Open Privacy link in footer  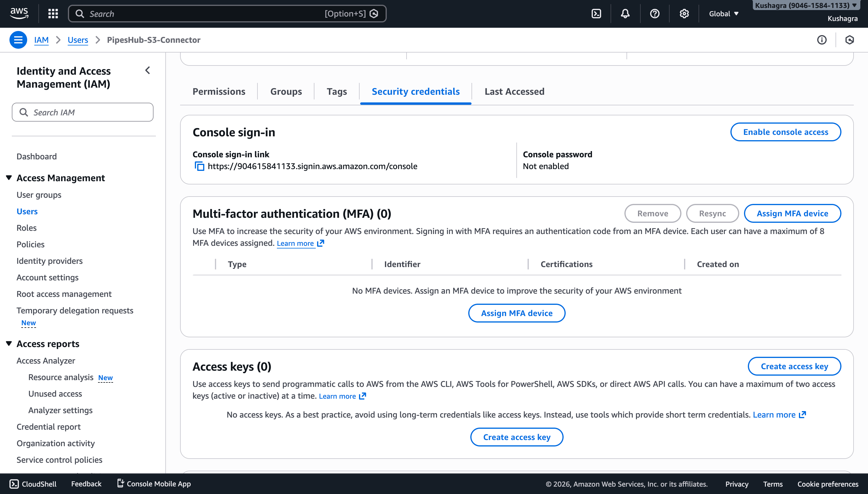tap(737, 484)
